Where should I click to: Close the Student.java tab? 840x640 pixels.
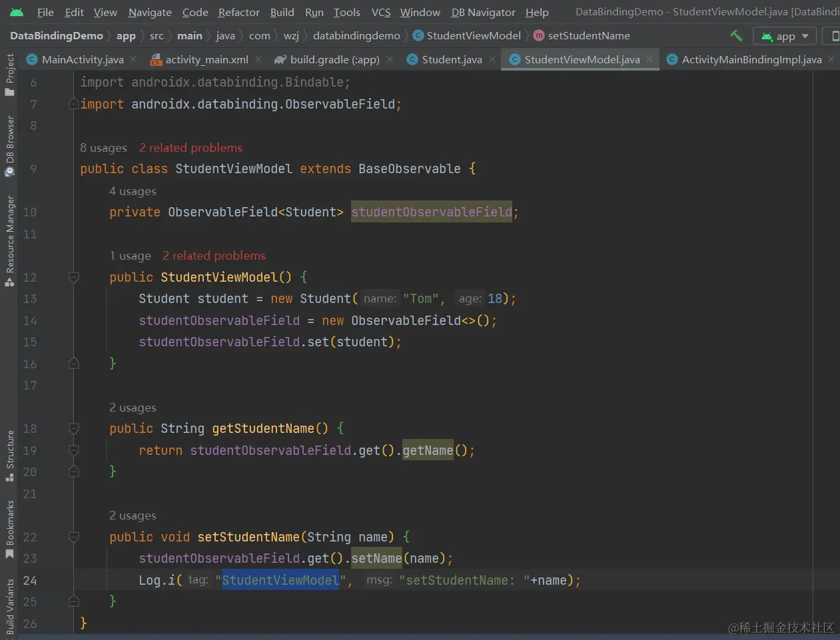(x=492, y=59)
